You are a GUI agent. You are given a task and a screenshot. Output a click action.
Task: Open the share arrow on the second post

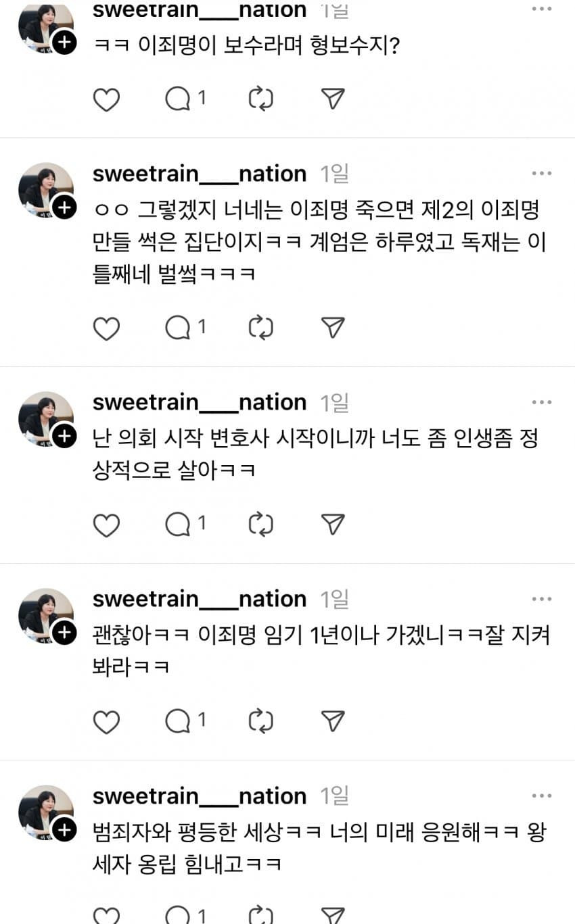point(331,328)
